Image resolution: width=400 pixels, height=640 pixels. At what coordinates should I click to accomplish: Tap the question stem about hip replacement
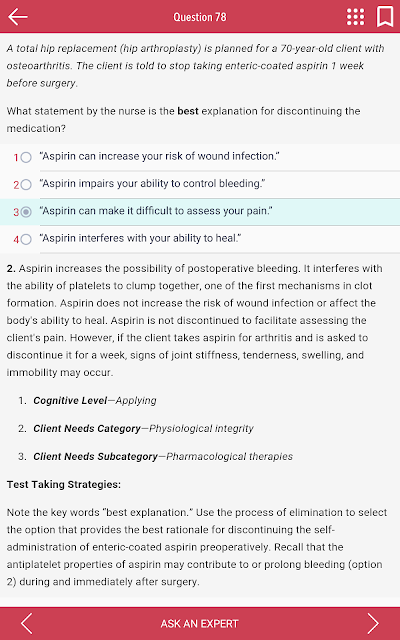point(196,66)
